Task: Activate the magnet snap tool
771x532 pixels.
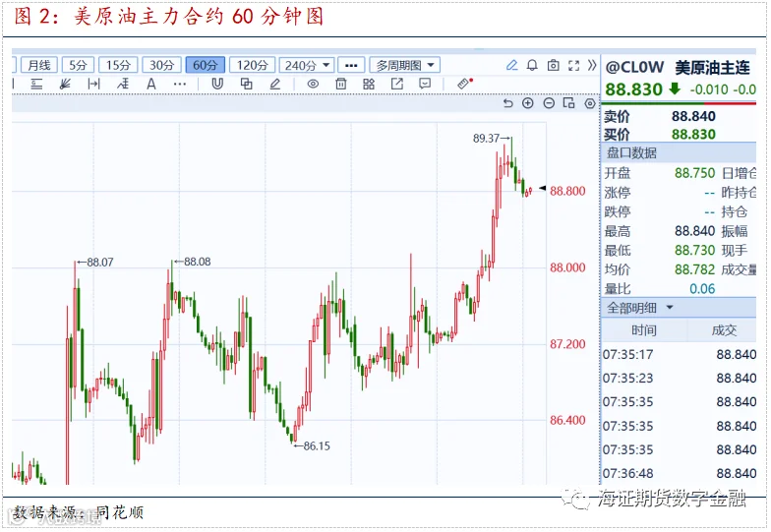Action: (217, 85)
